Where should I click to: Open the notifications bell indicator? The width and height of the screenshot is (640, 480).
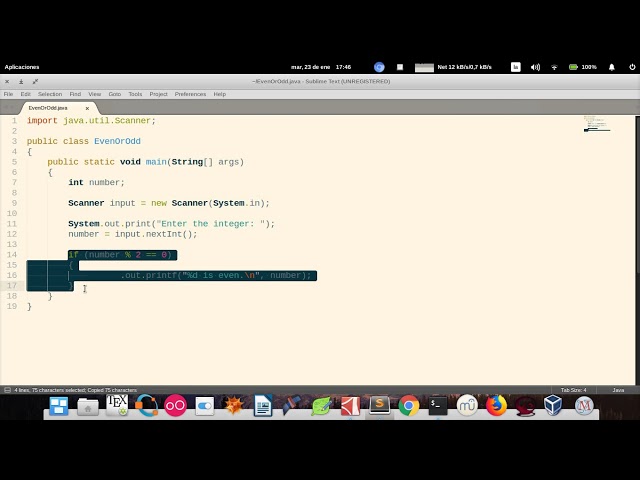612,67
